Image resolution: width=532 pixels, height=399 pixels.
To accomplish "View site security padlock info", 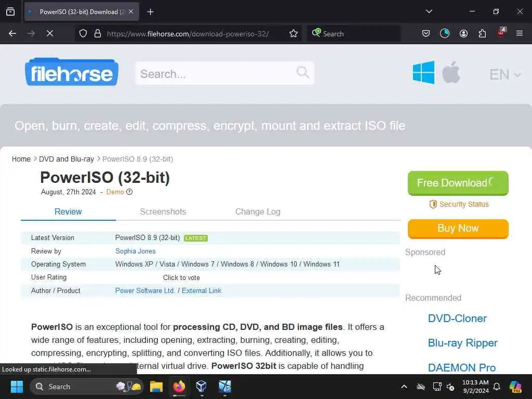I will (x=98, y=34).
